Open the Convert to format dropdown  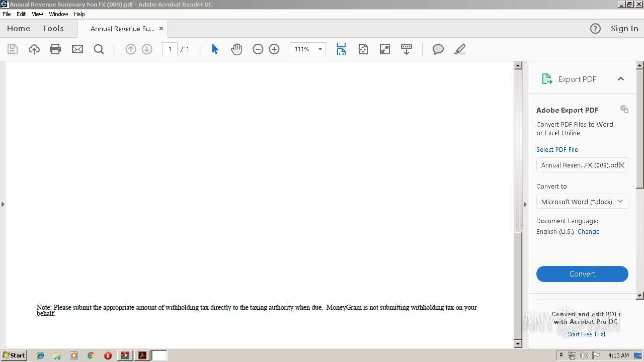tap(582, 202)
